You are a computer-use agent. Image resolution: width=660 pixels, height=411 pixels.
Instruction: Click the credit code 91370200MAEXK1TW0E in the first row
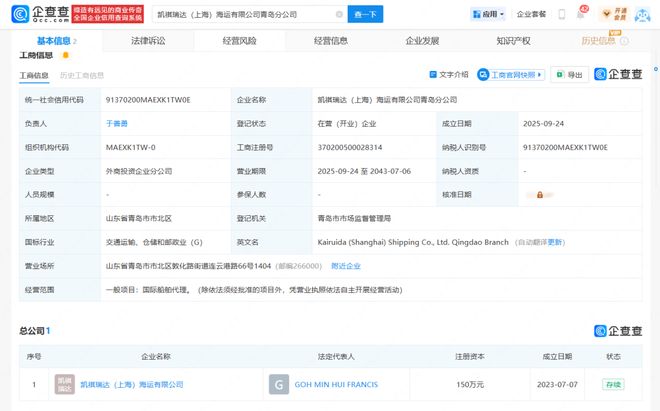pos(148,100)
